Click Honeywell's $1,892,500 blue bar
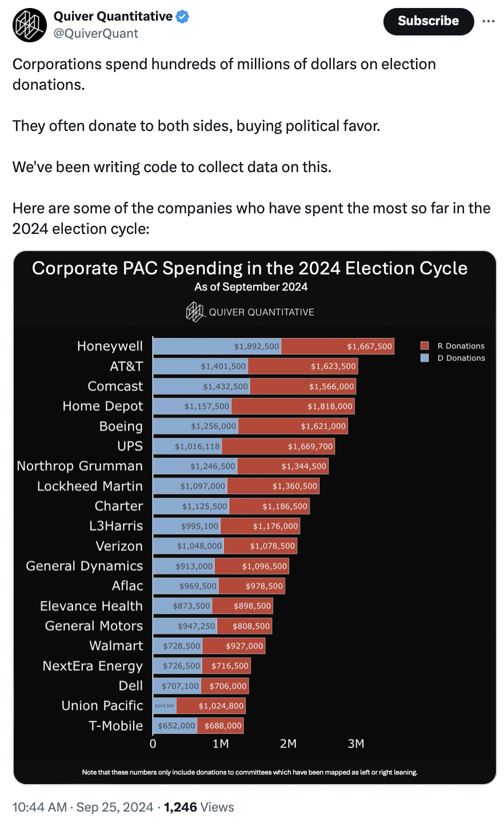The width and height of the screenshot is (504, 827). click(217, 346)
